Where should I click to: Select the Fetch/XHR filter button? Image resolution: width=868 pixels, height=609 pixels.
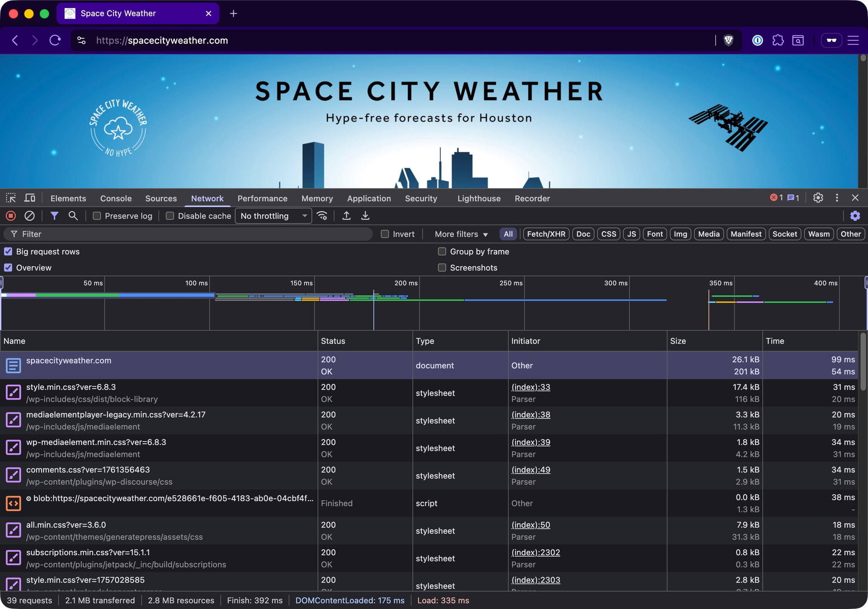tap(546, 234)
